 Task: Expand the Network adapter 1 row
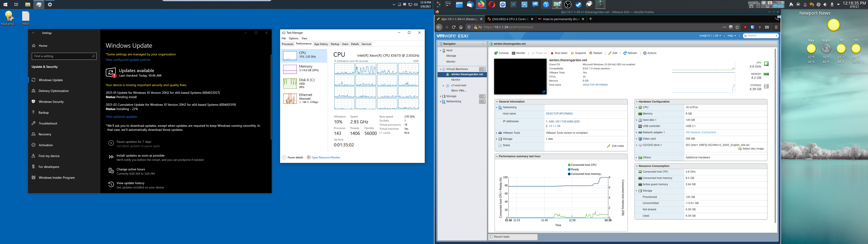point(637,132)
